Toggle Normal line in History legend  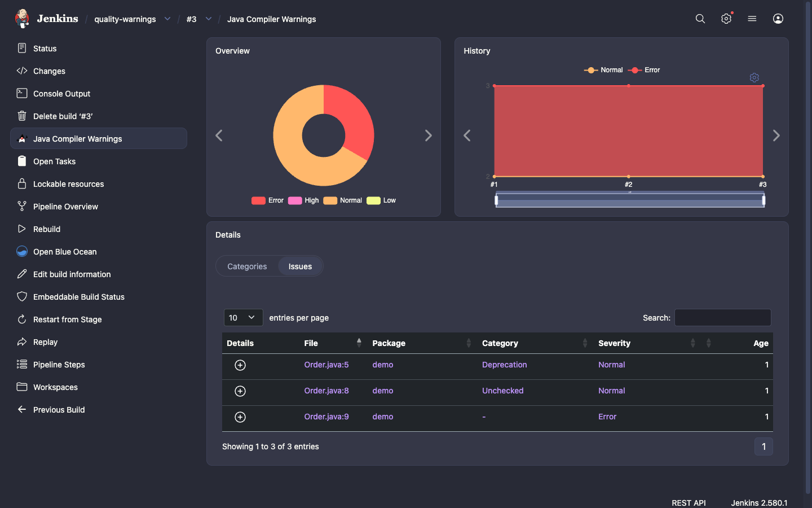603,70
